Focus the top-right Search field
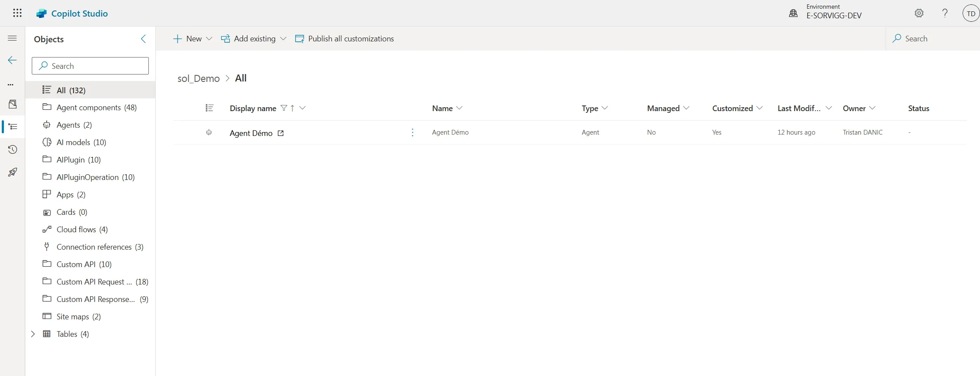 point(933,38)
